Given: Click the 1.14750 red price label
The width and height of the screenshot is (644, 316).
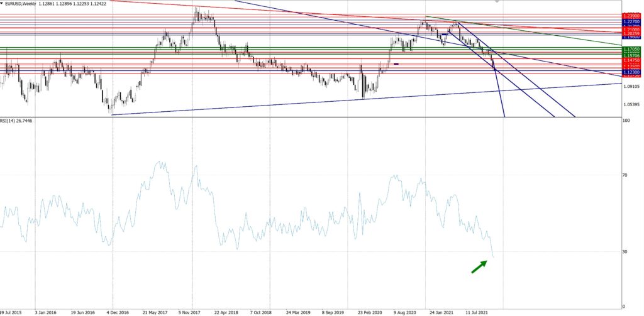Looking at the screenshot, I should [x=631, y=60].
